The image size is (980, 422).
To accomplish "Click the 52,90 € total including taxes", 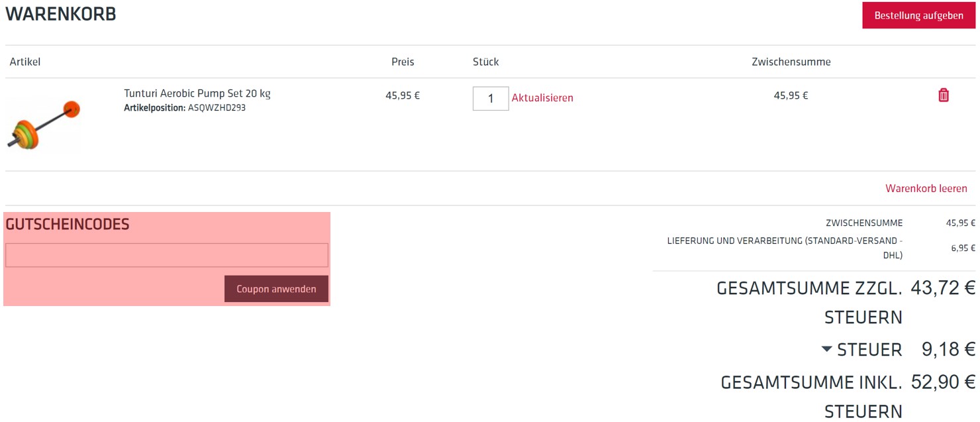I will coord(943,382).
